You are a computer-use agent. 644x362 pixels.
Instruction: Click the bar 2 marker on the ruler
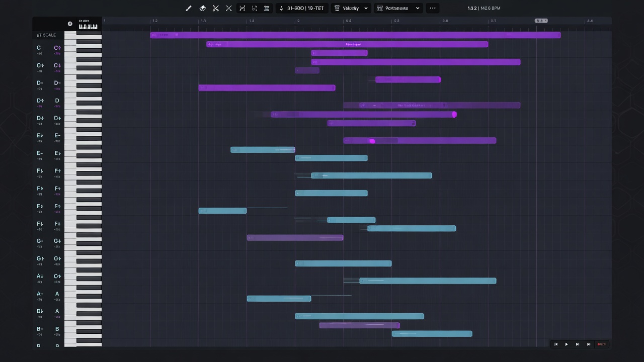coord(298,21)
